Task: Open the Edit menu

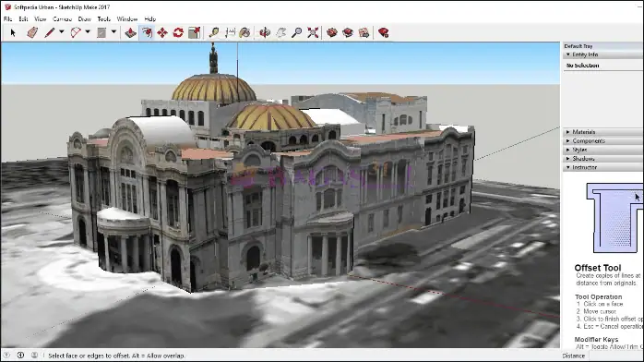Action: pos(23,18)
